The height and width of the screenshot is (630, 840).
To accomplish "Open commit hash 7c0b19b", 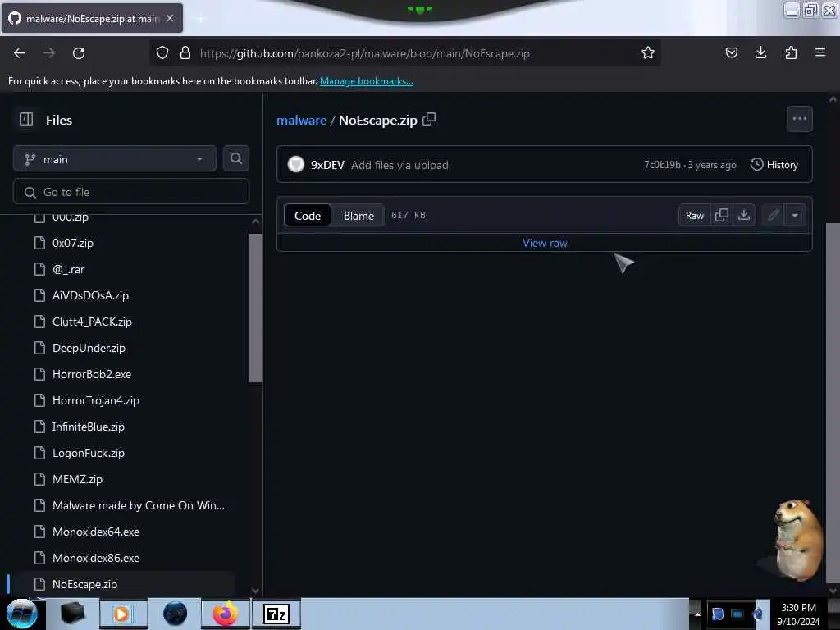I will [662, 164].
